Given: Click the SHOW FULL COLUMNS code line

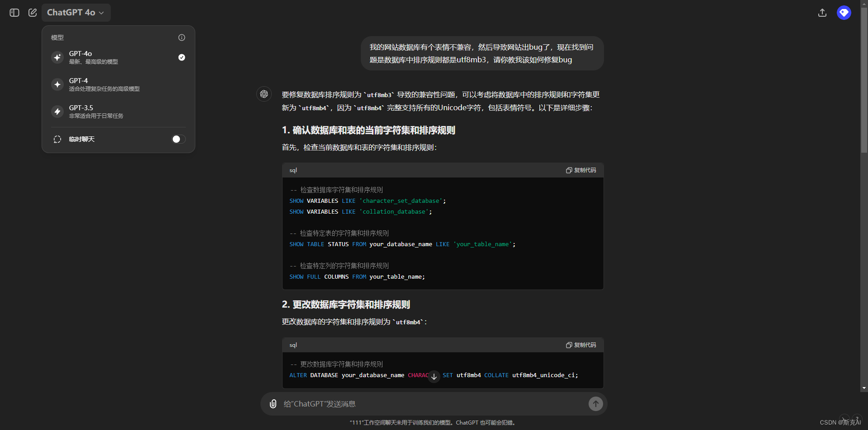Looking at the screenshot, I should coord(357,276).
